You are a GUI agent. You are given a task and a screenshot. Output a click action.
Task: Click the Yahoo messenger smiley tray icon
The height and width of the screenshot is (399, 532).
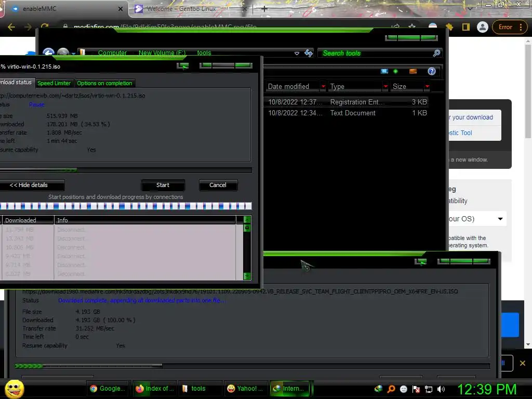[403, 389]
